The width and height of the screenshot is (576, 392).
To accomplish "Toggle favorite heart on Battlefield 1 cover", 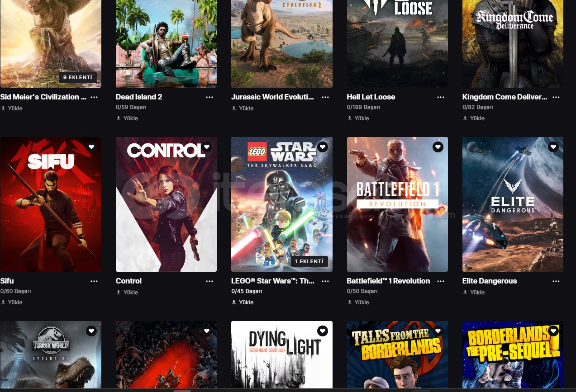I will tap(438, 147).
